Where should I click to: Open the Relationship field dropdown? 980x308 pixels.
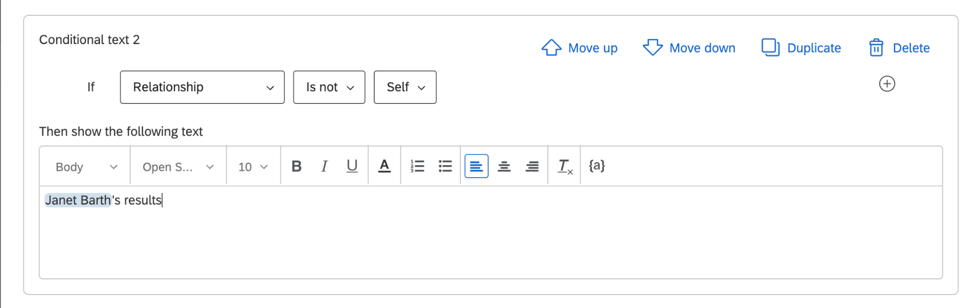click(201, 87)
